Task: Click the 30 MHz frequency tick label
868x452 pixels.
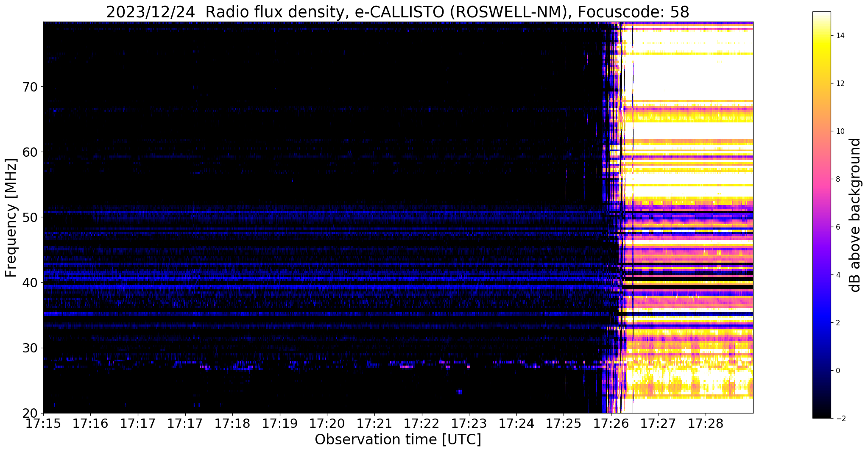Action: point(30,348)
